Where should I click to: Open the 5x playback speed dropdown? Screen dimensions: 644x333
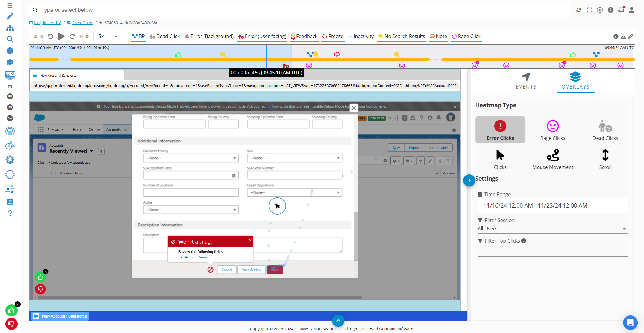tap(108, 37)
